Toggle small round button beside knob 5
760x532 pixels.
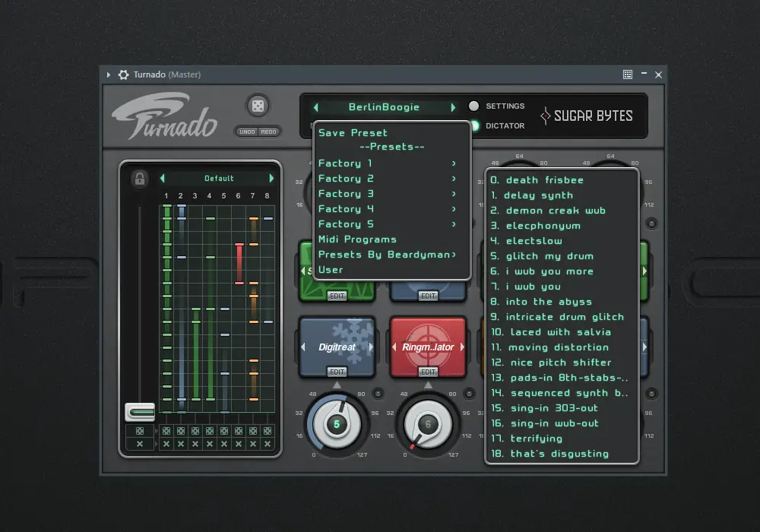coord(378,394)
